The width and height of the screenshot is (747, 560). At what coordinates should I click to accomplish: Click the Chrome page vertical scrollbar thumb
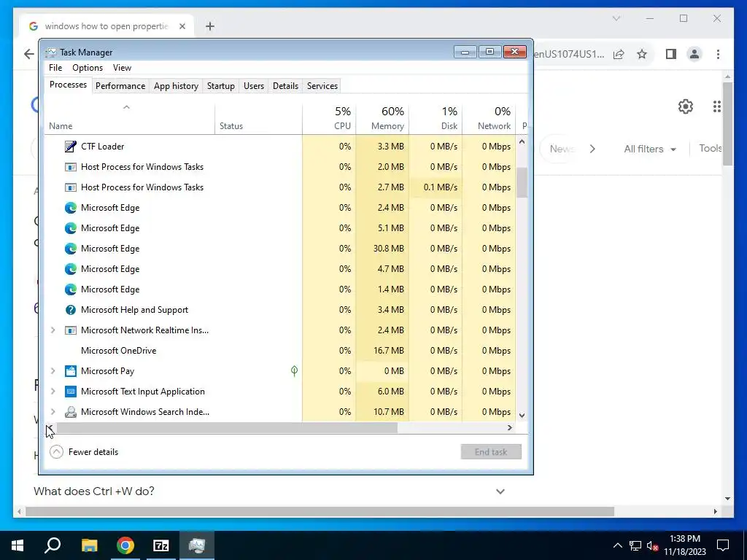pos(727,124)
